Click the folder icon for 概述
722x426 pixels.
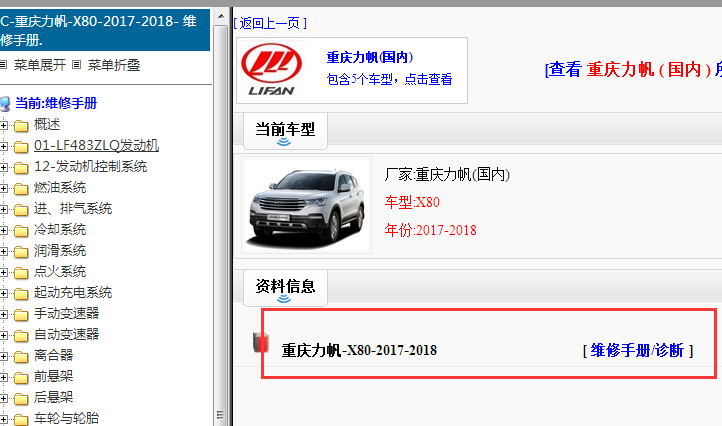[x=21, y=125]
